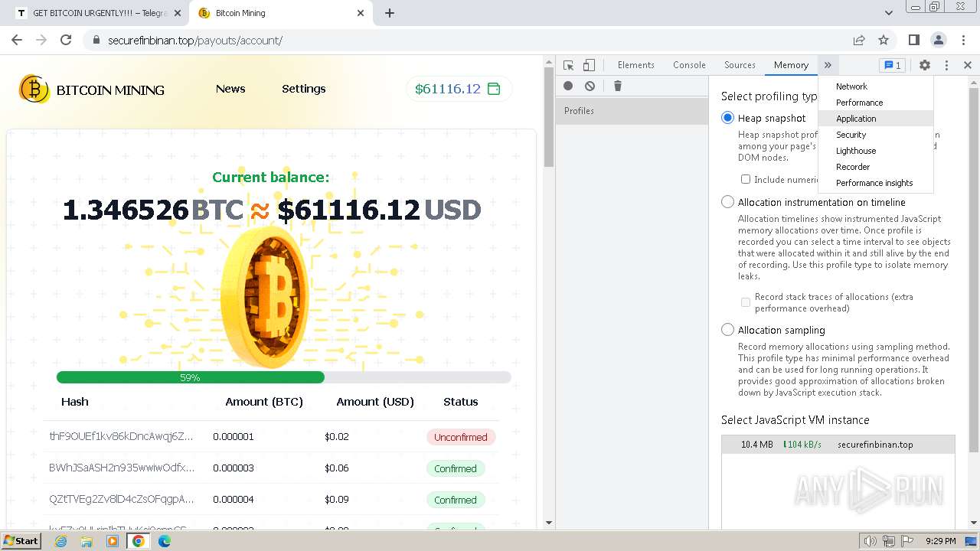Choose Security from the overflow menu

[x=876, y=135]
